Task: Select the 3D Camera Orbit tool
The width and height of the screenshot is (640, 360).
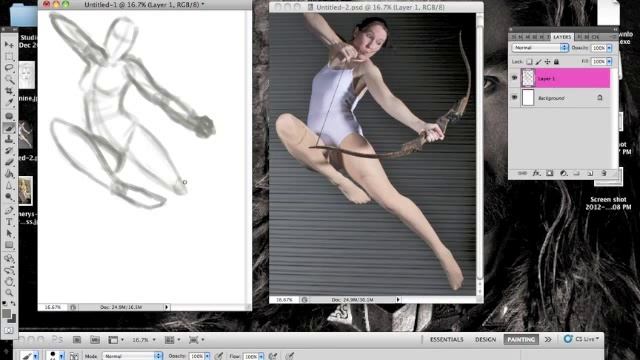Action: pos(9,270)
